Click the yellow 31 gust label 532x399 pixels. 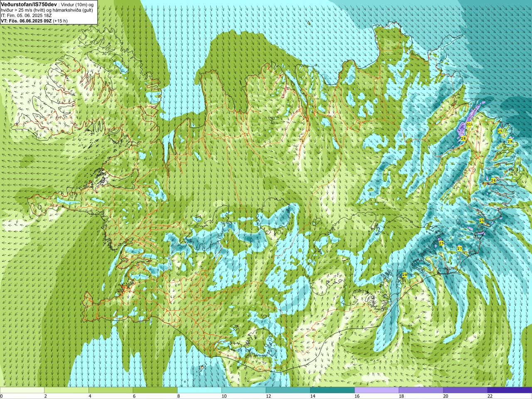(469, 124)
